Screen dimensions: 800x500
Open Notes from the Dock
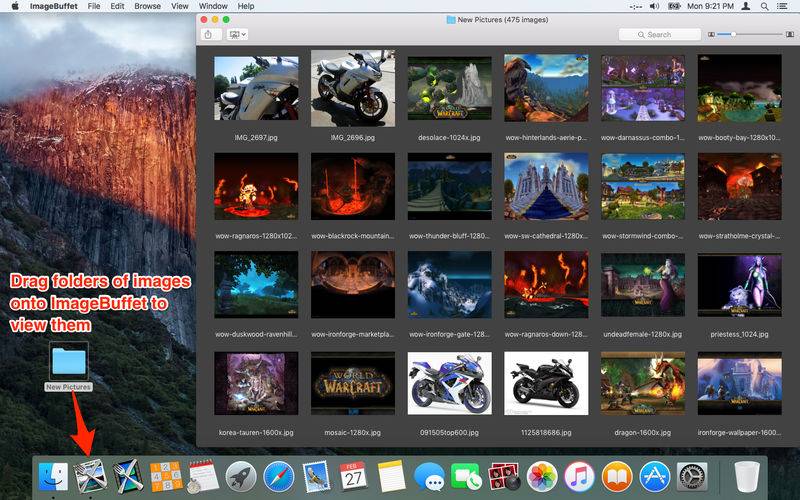(391, 477)
